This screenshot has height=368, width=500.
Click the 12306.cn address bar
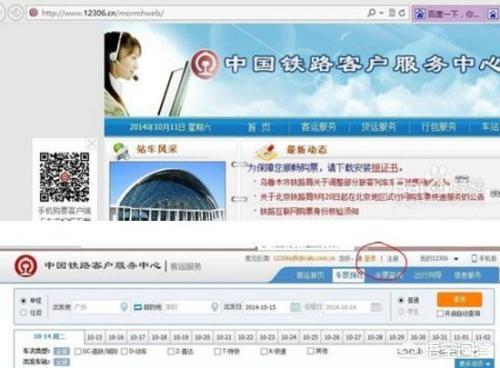tap(197, 13)
